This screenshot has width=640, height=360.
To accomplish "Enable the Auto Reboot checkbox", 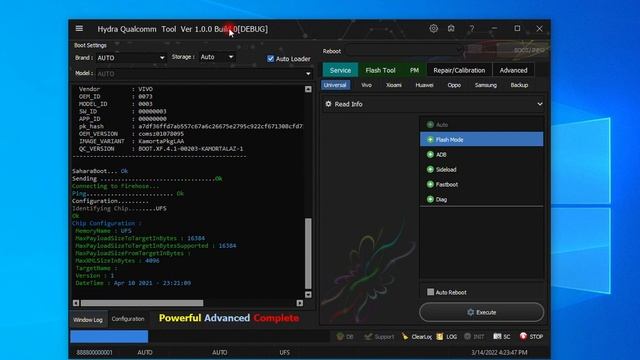I will [x=430, y=292].
